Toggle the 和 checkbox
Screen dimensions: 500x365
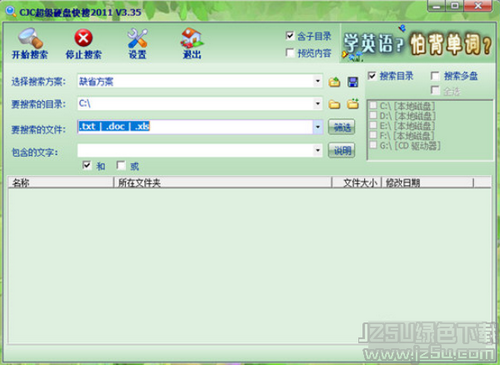pyautogui.click(x=87, y=165)
